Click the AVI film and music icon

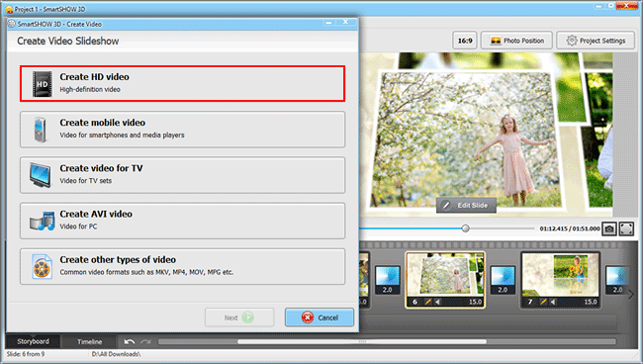click(42, 221)
